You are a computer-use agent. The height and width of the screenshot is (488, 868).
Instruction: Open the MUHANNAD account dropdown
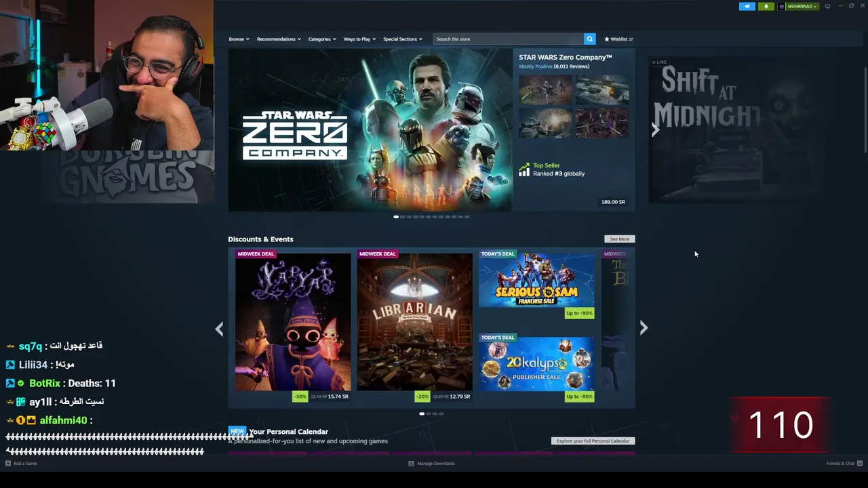pyautogui.click(x=803, y=6)
